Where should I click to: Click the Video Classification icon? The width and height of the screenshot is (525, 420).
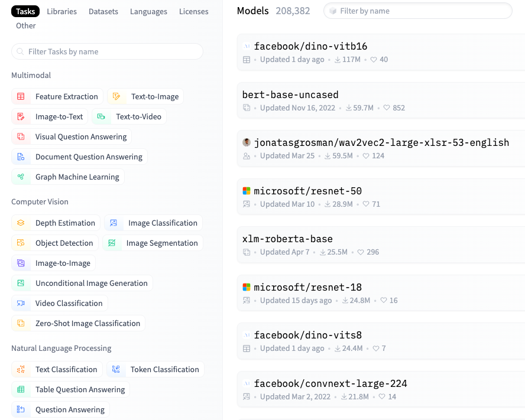click(x=21, y=304)
